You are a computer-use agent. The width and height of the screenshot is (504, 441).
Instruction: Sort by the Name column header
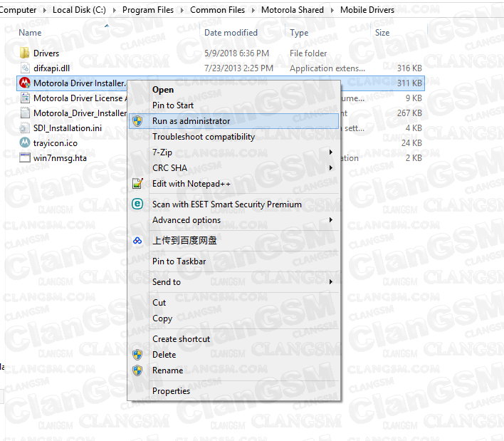click(x=30, y=33)
